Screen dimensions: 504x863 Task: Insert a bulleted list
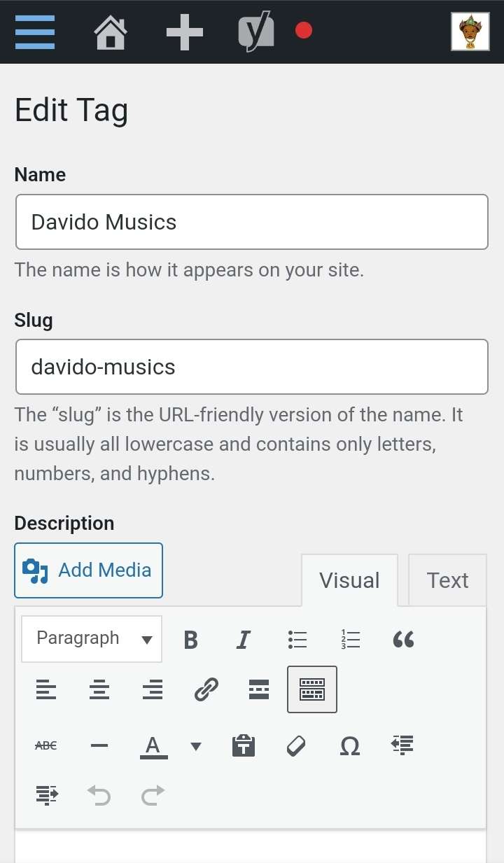[297, 639]
